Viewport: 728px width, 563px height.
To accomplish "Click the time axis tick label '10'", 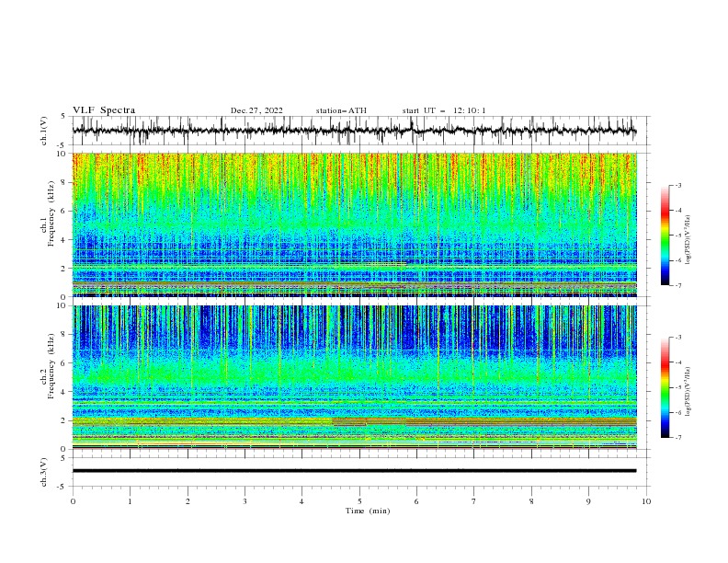I will (x=646, y=501).
